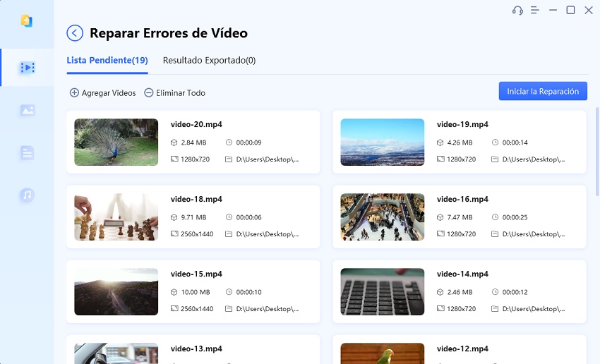
Task: Click the file name video-13.mp4
Action: pos(196,348)
